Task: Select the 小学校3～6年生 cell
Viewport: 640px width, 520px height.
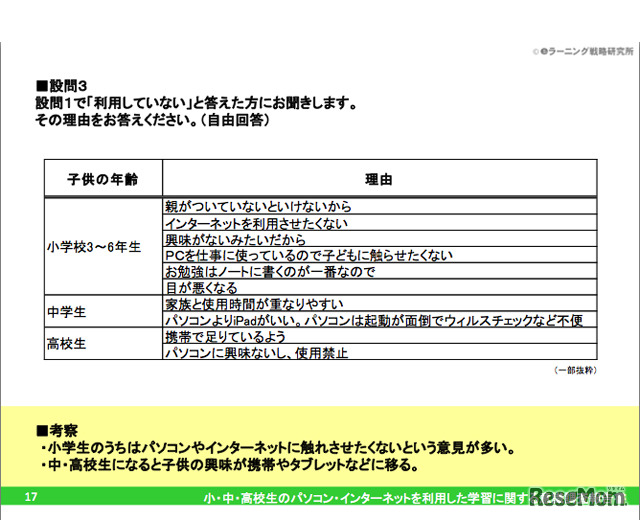Action: coord(103,247)
